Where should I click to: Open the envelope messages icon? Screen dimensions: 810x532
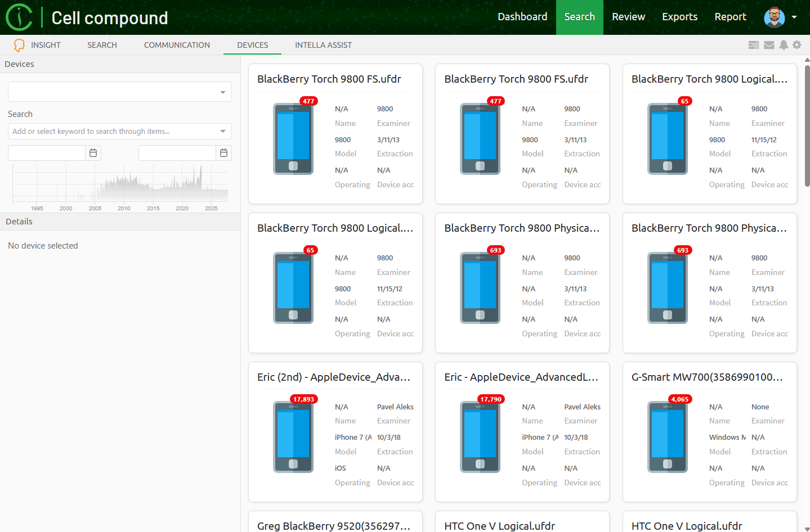pos(769,45)
